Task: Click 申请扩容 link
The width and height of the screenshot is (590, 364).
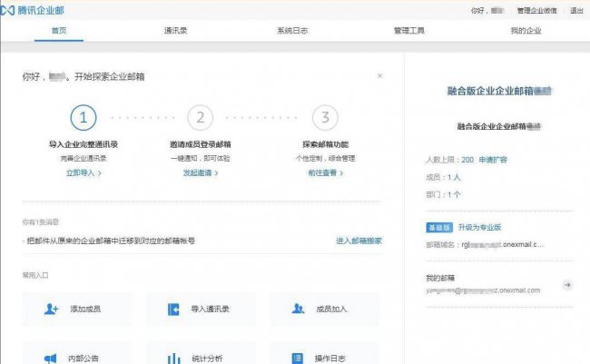Action: (x=493, y=160)
